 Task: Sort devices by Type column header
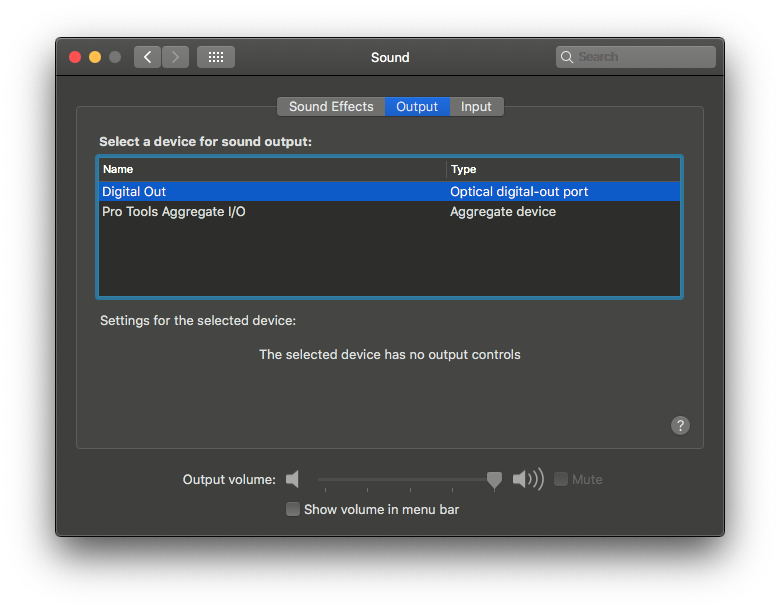pyautogui.click(x=564, y=169)
